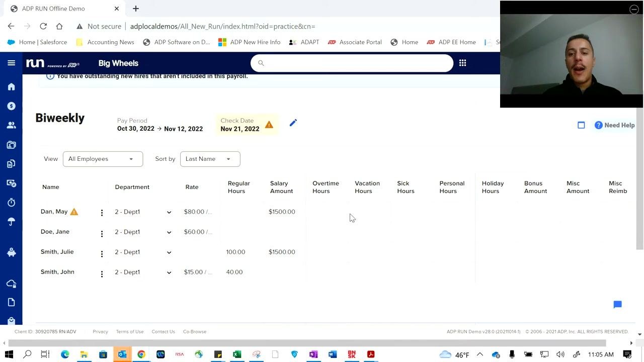This screenshot has height=362, width=644.
Task: Open the three-dot menu for Smith, John
Action: click(x=102, y=274)
